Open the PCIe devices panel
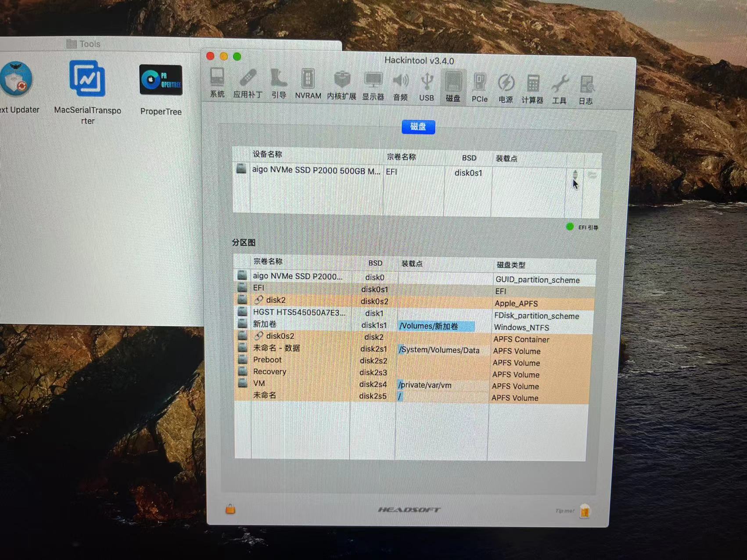This screenshot has height=560, width=747. [x=479, y=85]
